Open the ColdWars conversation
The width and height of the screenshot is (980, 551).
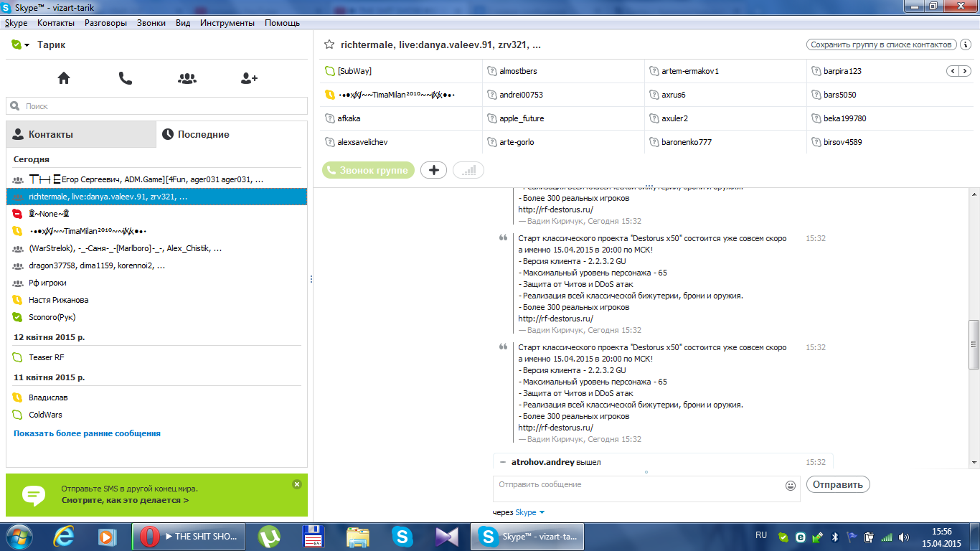[156, 415]
